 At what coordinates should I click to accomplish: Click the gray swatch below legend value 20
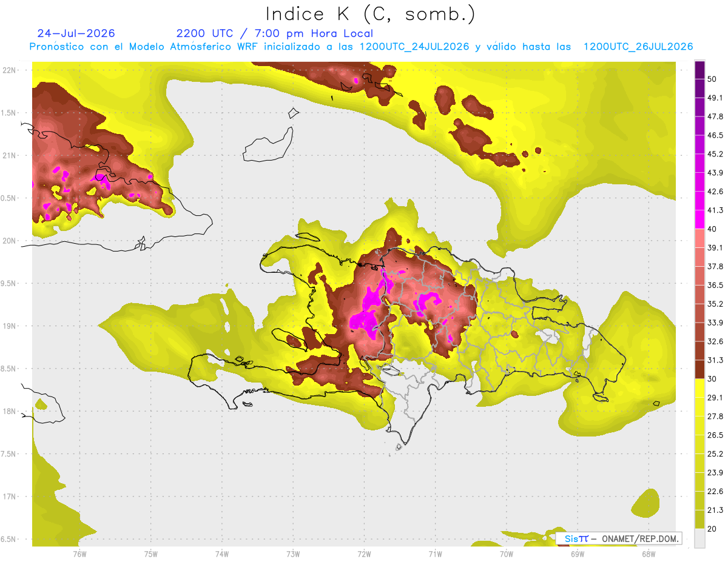pyautogui.click(x=699, y=538)
